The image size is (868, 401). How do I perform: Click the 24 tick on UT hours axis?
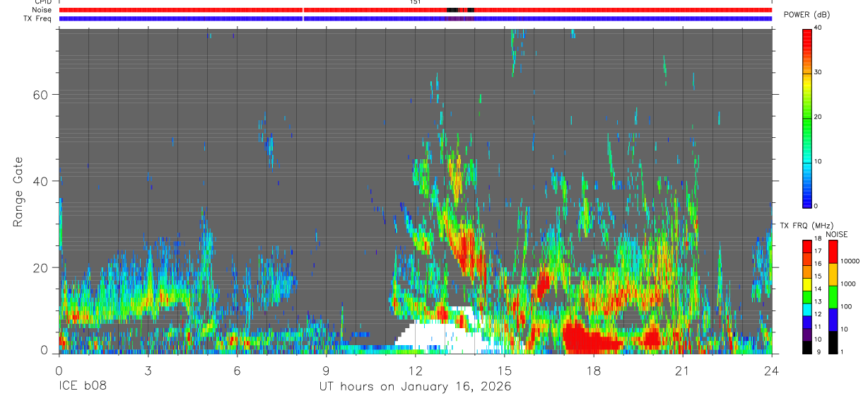click(x=772, y=371)
